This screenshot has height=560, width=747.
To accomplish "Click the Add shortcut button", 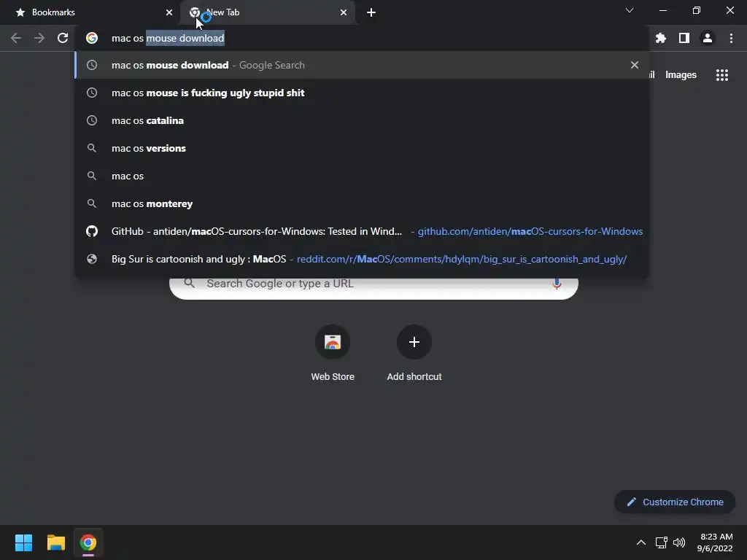I will 414,353.
